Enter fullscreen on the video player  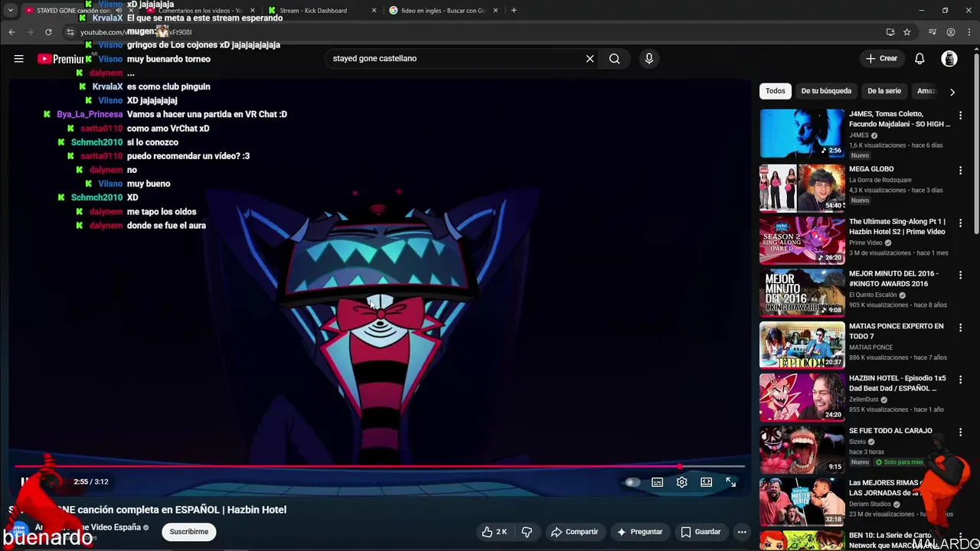pyautogui.click(x=730, y=482)
